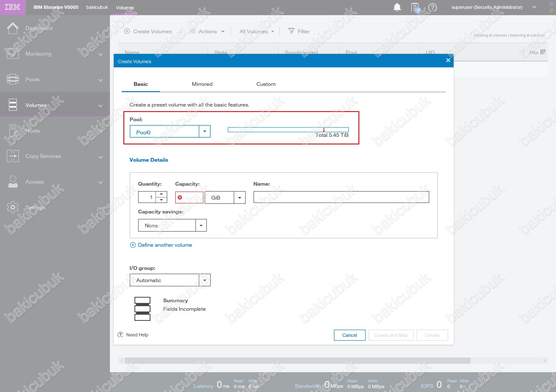Viewport: 556px width, 392px height.
Task: Select Hosts in the sidebar
Action: coord(32,131)
